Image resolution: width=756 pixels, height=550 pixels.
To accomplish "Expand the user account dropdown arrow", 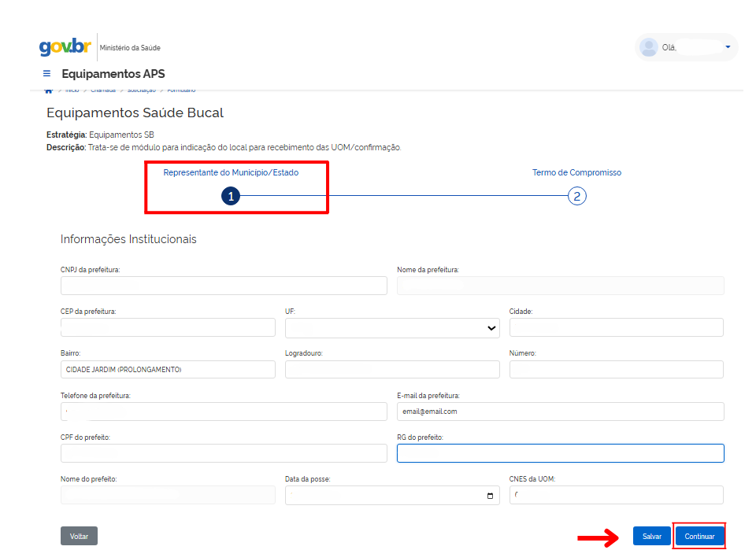I will (x=728, y=47).
